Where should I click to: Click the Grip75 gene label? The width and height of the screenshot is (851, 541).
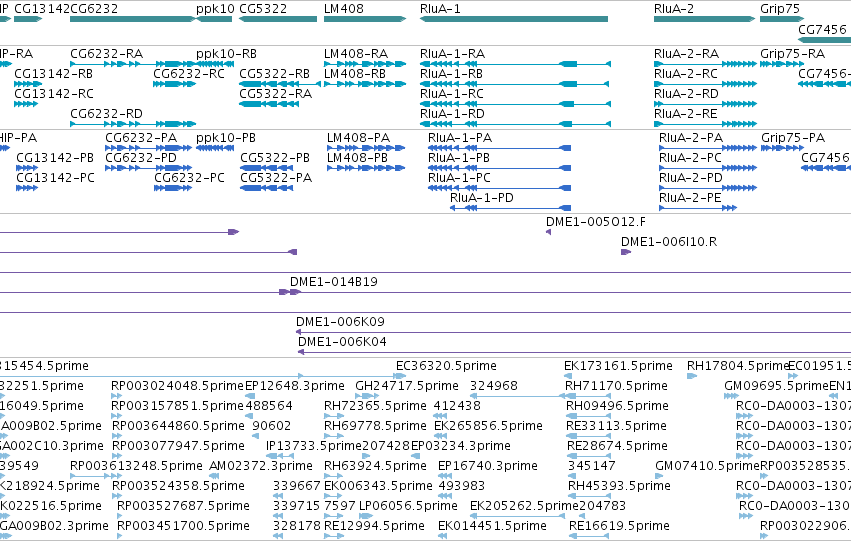[780, 9]
